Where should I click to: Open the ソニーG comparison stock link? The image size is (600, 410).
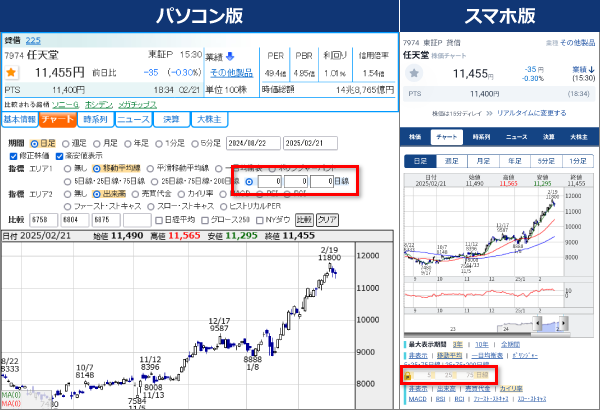(65, 105)
